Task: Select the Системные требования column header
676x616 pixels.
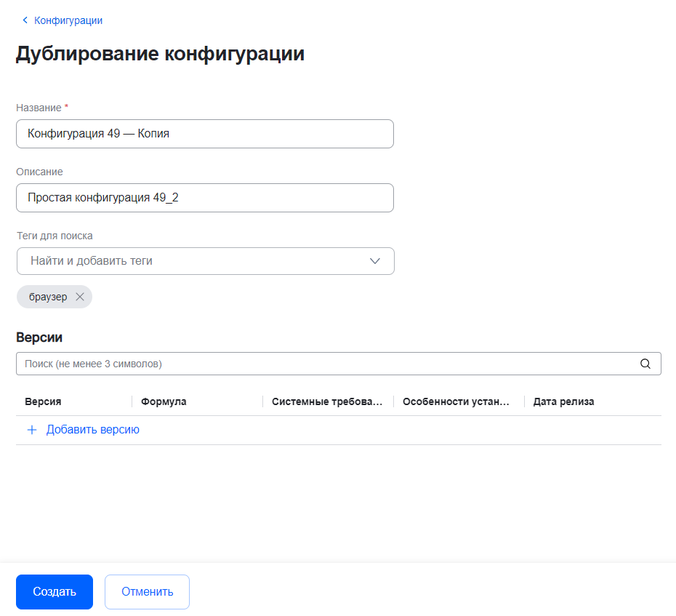Action: 326,401
